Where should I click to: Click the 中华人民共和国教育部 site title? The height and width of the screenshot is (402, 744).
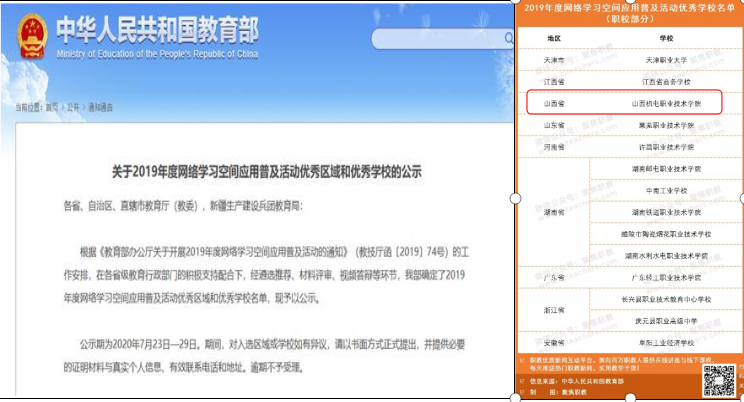(158, 29)
